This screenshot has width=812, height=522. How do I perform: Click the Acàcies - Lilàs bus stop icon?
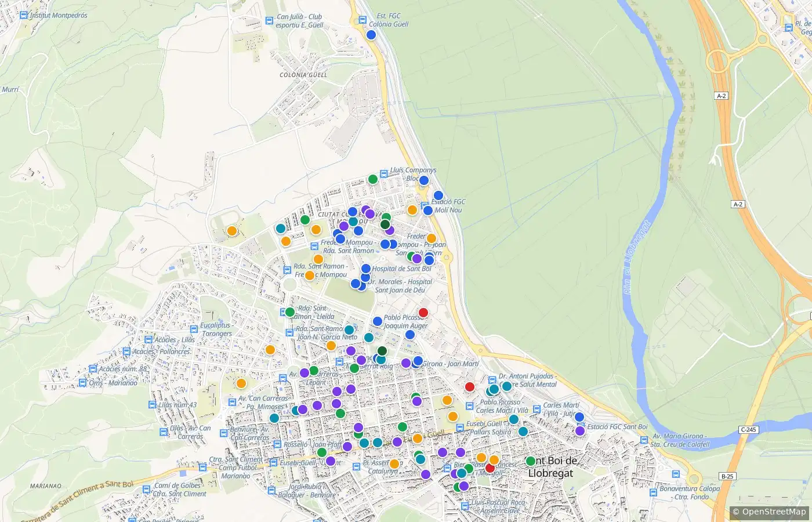coord(148,340)
